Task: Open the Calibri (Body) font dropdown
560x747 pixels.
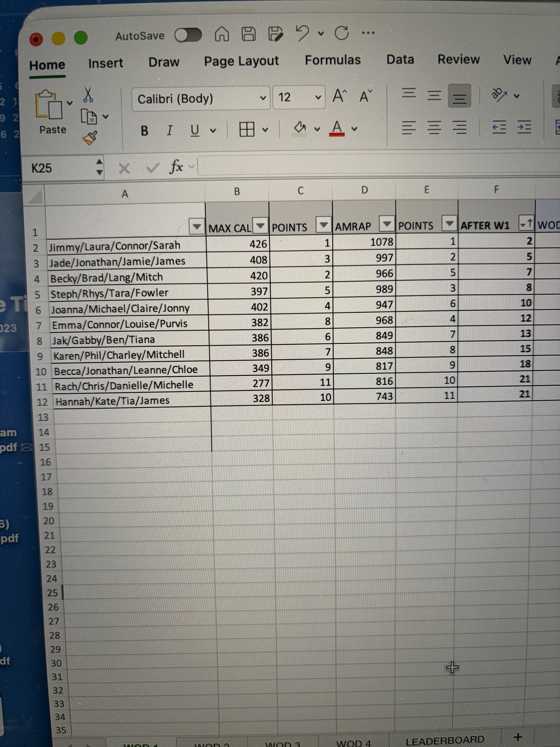Action: [263, 98]
